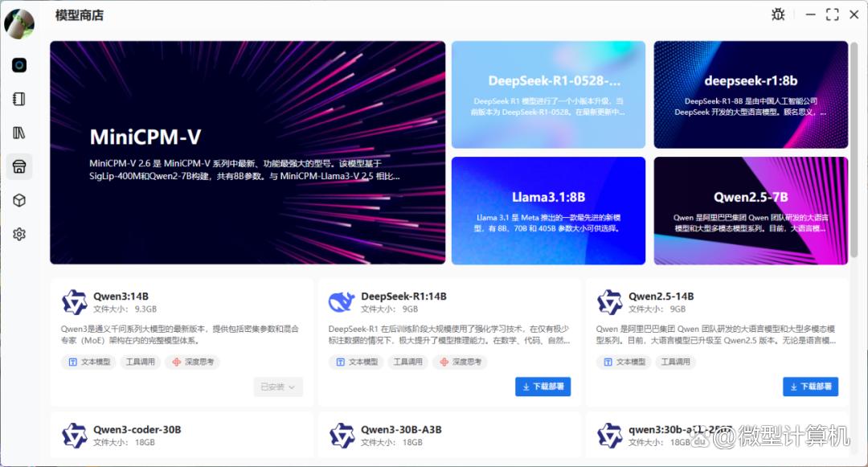Screen dimensions: 868x467
Task: Download and deploy DeepSeek-R1:14B
Action: [543, 387]
